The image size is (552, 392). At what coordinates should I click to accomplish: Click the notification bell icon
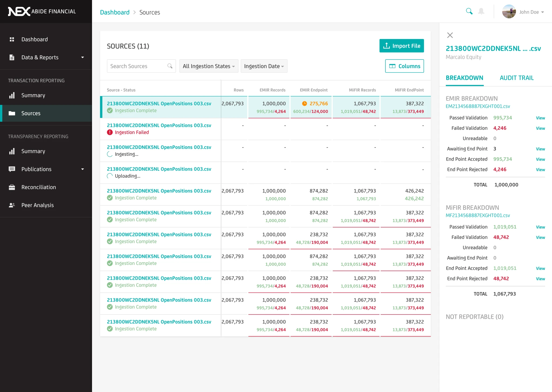[x=481, y=11]
